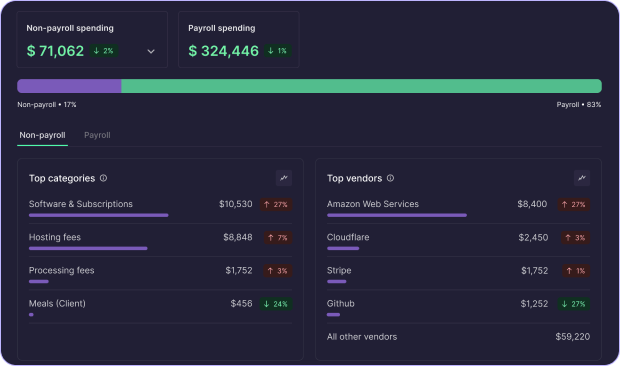Screen dimensions: 620x366
Task: Click the 24% down badge for Meals (Client)
Action: [x=276, y=304]
